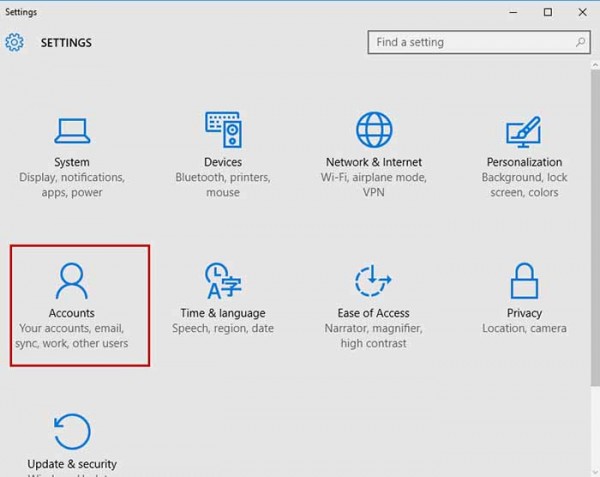Click 'Bluetooth, printers, mouse' description
This screenshot has width=600, height=477.
tap(223, 185)
